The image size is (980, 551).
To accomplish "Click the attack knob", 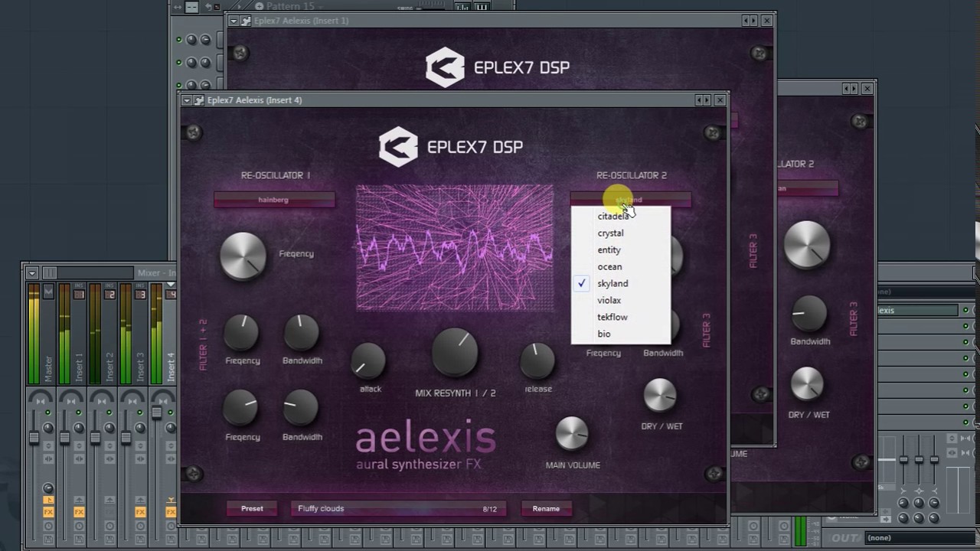I will 368,361.
